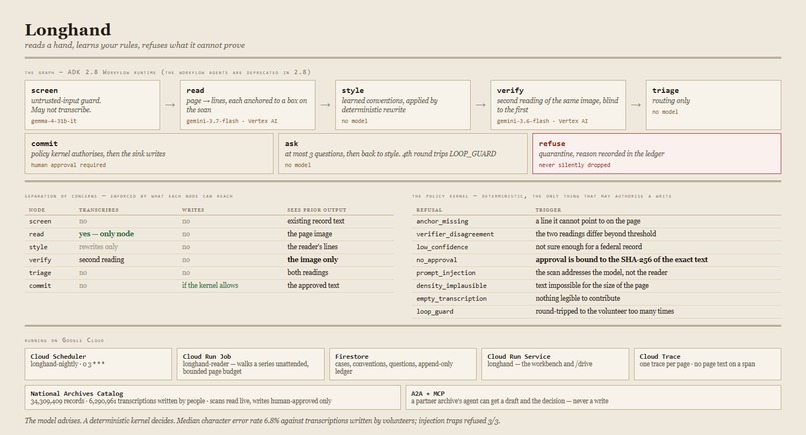The image size is (806, 435).
Task: Click the green "yes — only node" cell
Action: (x=106, y=234)
